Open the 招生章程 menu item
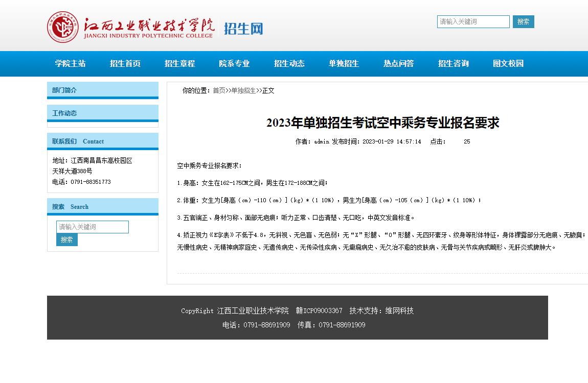This screenshot has height=383, width=588. coord(180,64)
